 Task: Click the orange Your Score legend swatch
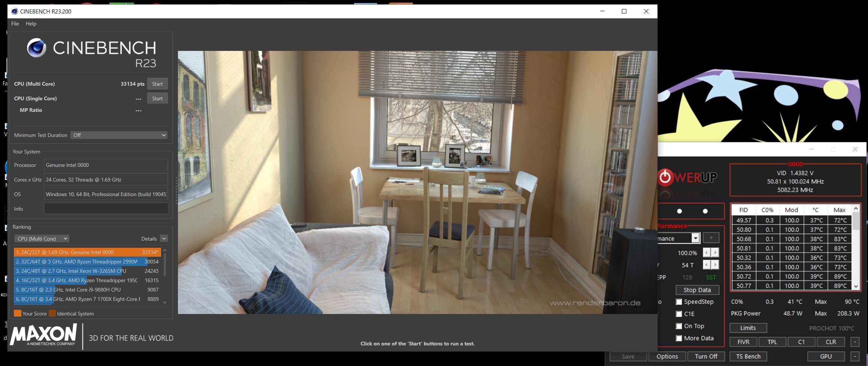pyautogui.click(x=18, y=314)
